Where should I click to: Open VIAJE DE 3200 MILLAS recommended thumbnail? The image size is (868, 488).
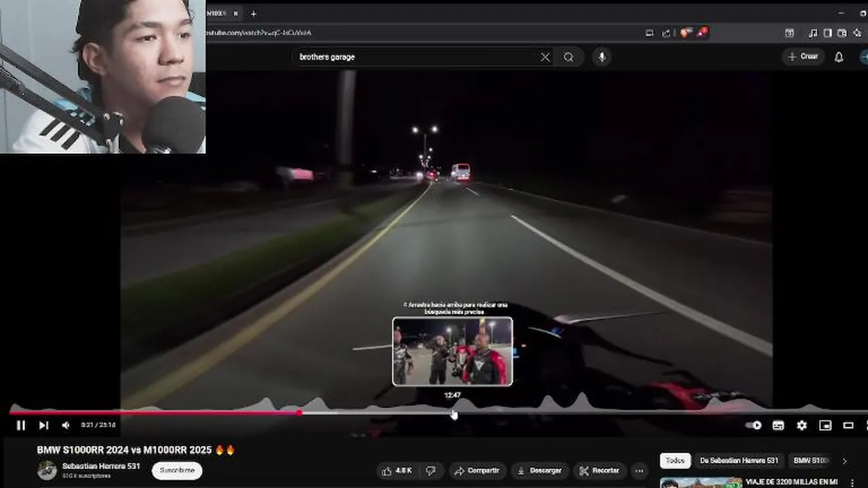click(701, 483)
